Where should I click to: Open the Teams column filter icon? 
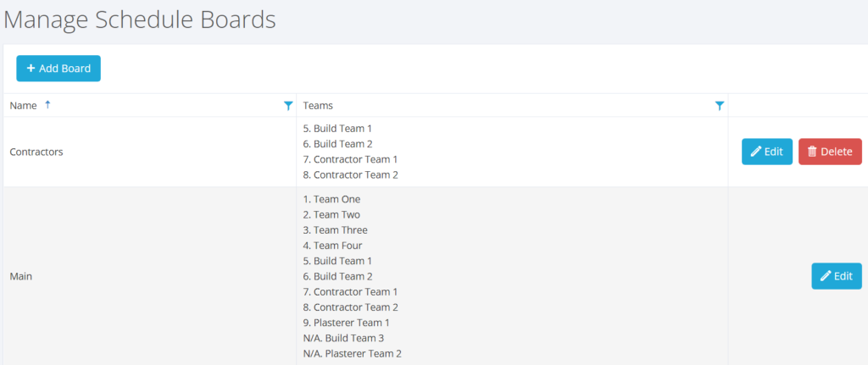click(x=719, y=106)
